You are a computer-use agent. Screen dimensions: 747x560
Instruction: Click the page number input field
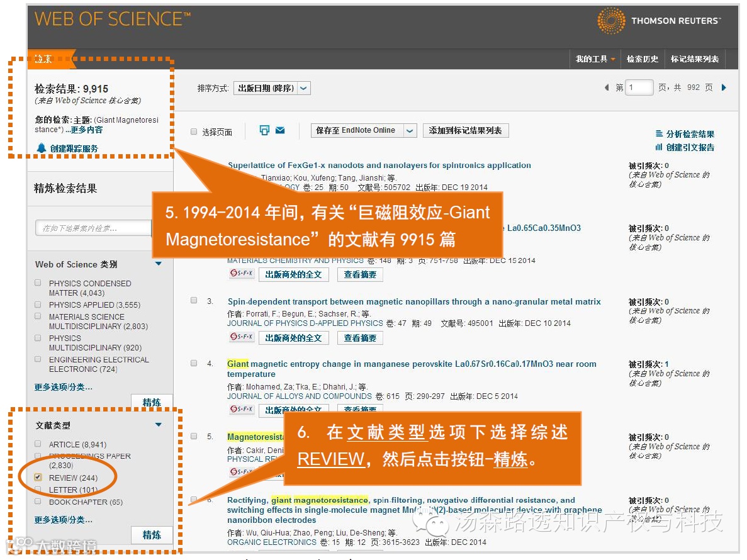(639, 87)
